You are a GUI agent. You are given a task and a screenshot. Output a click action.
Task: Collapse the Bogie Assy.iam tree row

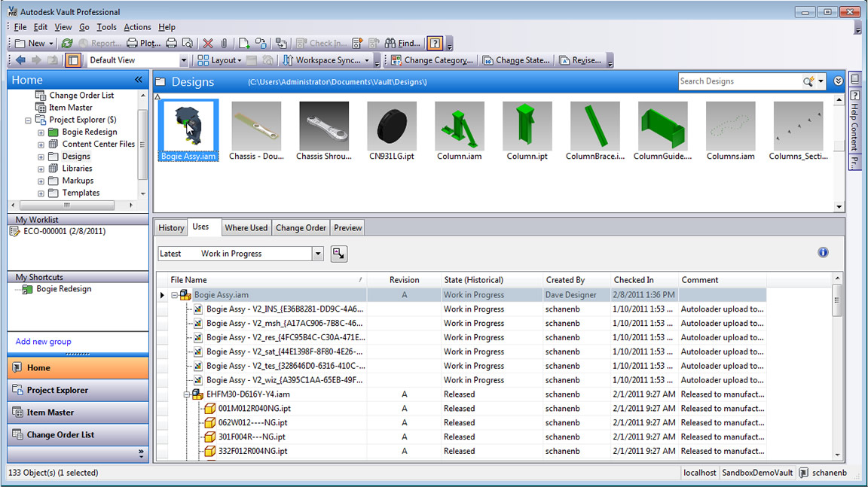174,295
